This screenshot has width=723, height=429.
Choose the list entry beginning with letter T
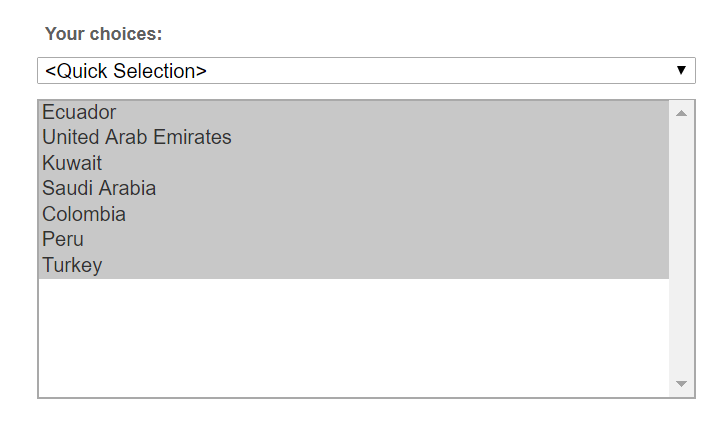click(72, 266)
